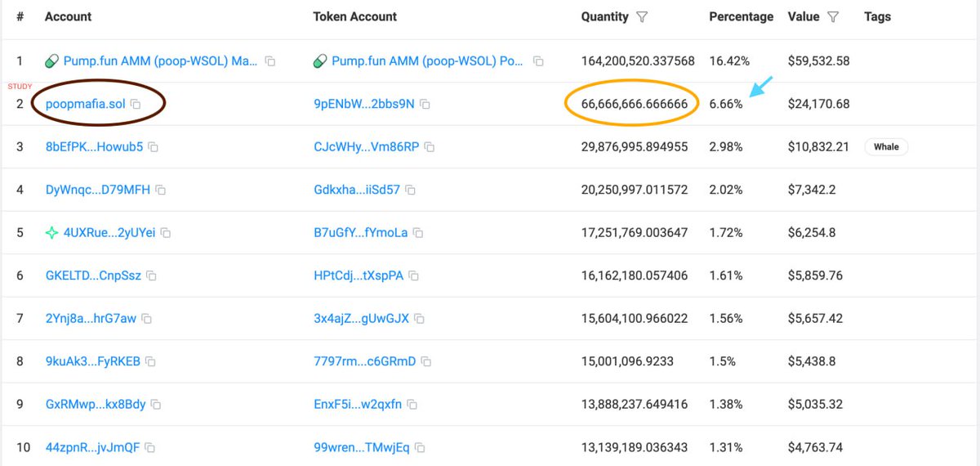Screen dimensions: 980x466
Task: Copy the Pump.fun AMM account address
Action: click(270, 61)
